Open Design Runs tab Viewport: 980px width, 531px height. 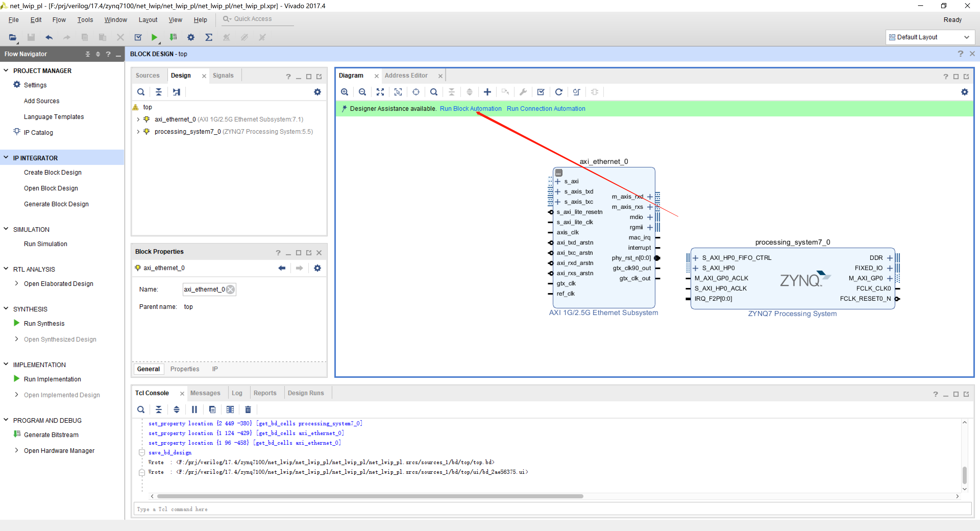click(x=305, y=393)
